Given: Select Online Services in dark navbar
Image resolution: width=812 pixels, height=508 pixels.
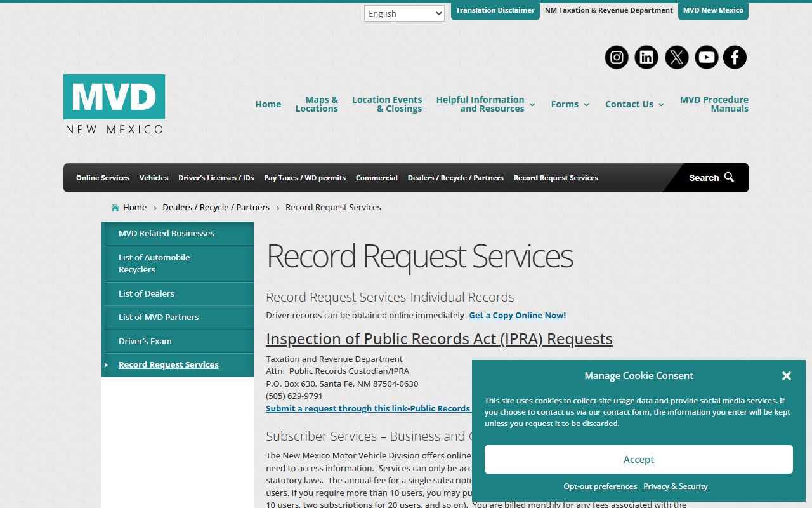Looking at the screenshot, I should click(x=103, y=178).
